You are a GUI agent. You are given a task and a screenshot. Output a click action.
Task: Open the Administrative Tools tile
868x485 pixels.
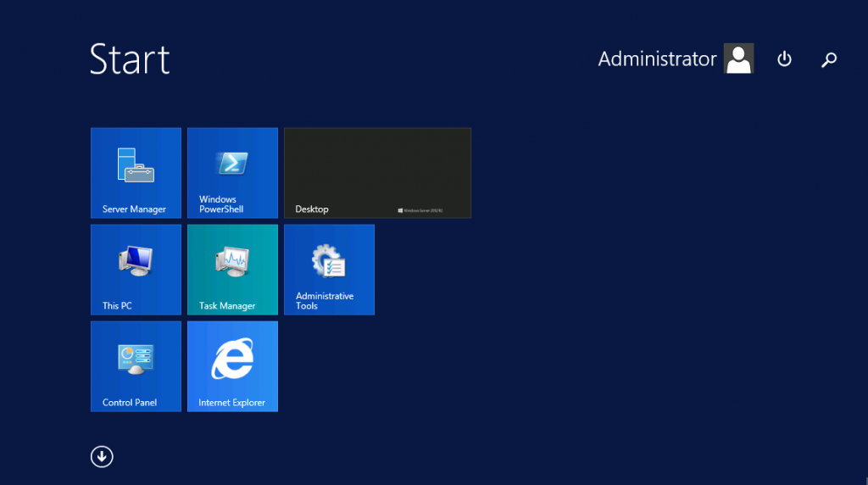pyautogui.click(x=330, y=270)
